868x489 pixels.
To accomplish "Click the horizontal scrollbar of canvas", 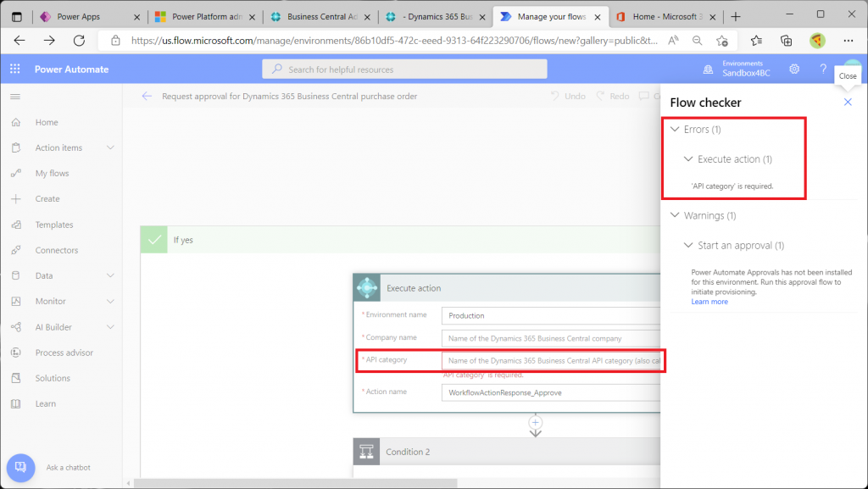I will pos(296,483).
